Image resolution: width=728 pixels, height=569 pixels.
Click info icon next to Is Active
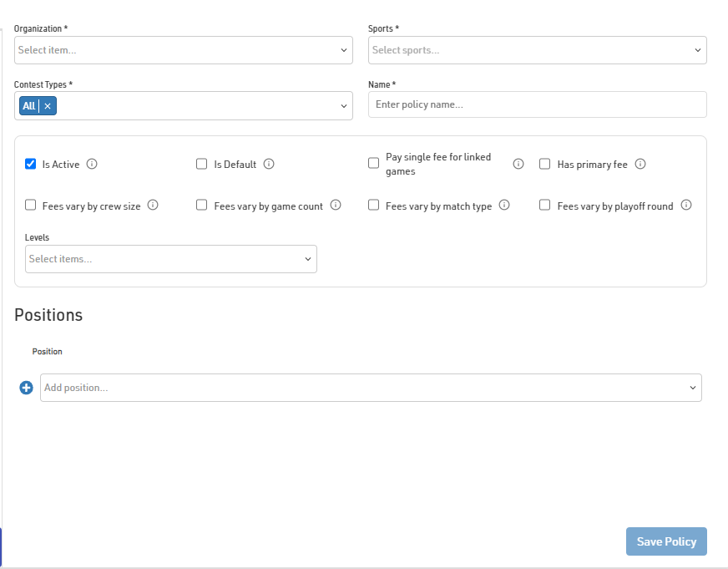tap(92, 164)
